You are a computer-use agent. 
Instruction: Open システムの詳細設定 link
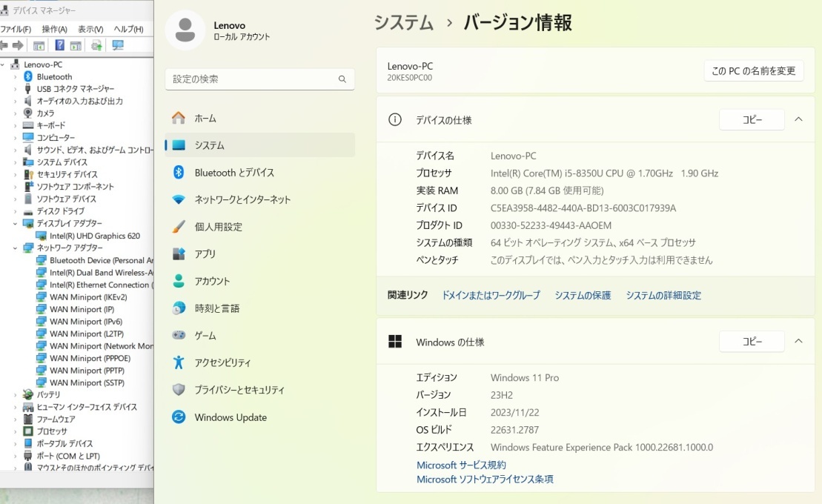pyautogui.click(x=663, y=295)
